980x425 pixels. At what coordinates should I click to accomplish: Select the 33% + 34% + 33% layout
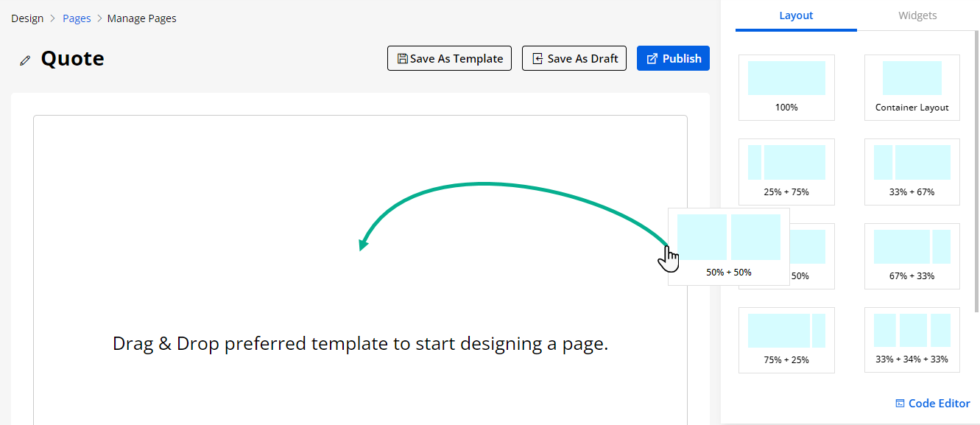tap(912, 340)
